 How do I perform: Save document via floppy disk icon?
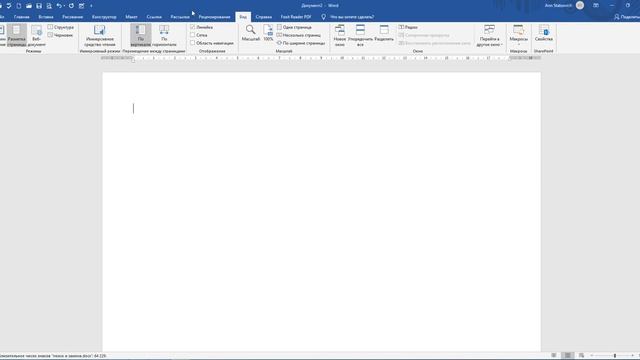tap(39, 6)
